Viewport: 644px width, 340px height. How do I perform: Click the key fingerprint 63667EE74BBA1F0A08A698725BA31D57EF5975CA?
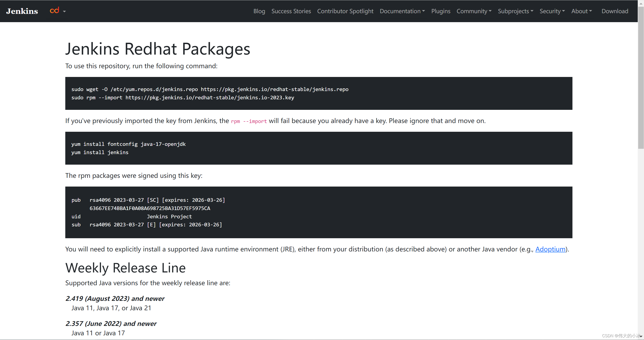pyautogui.click(x=150, y=208)
